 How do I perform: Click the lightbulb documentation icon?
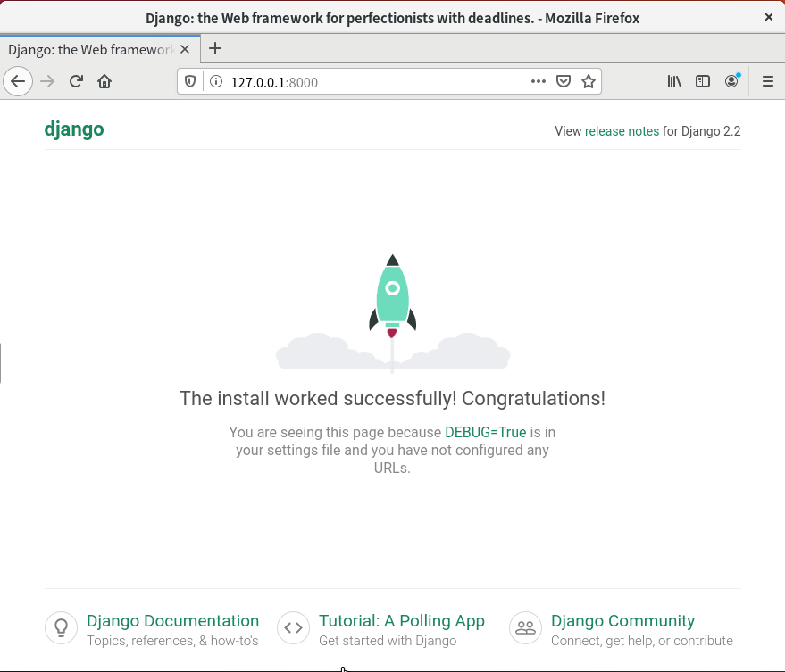(61, 627)
